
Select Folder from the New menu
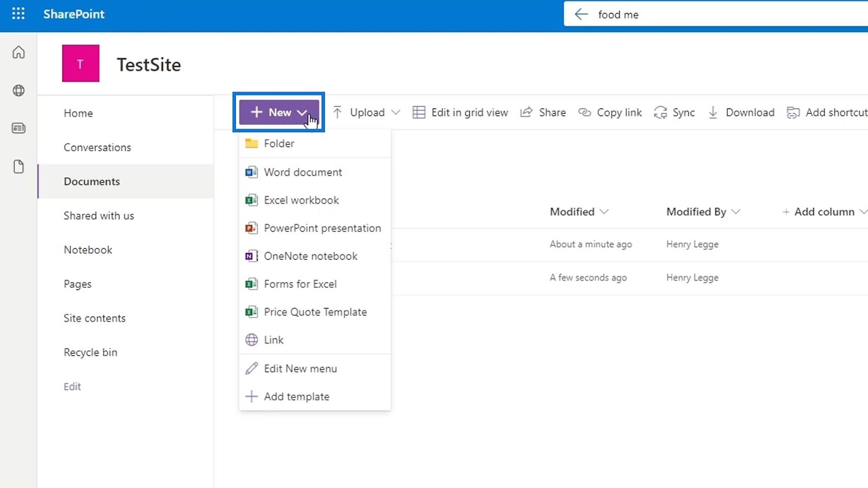(x=315, y=144)
